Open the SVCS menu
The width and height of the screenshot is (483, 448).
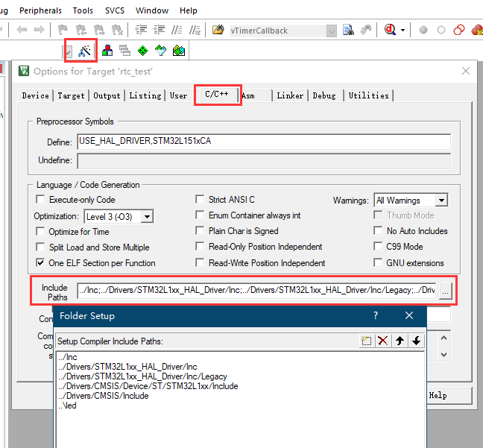tap(115, 10)
